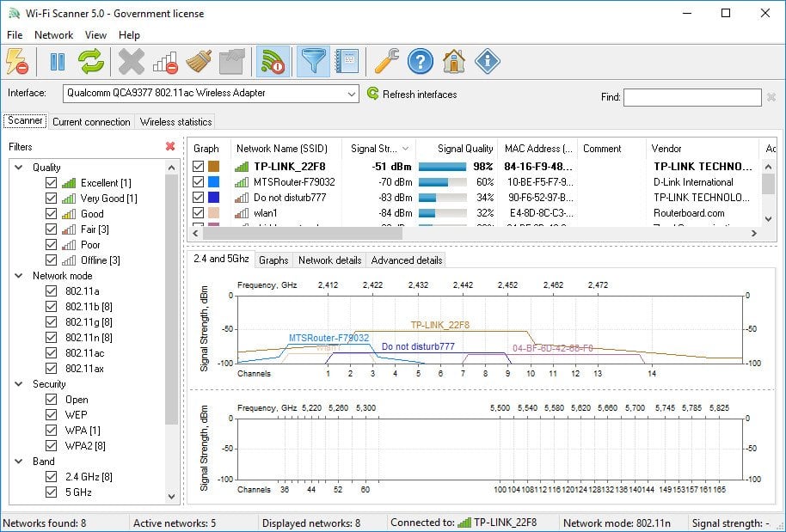Sort by Vendor column header
This screenshot has width=786, height=532.
click(703, 149)
